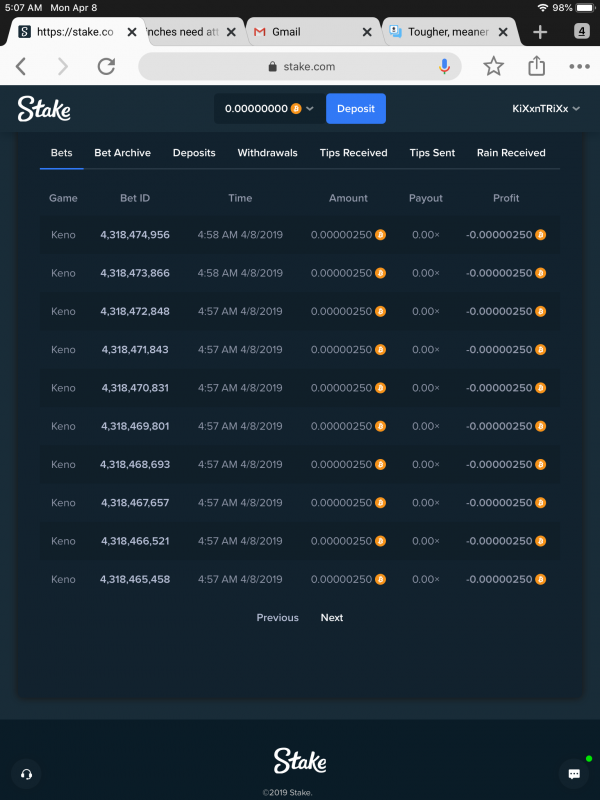This screenshot has height=800, width=600.
Task: Click bitcoin icon in amount of bet 4,318,470,831
Action: tap(381, 388)
